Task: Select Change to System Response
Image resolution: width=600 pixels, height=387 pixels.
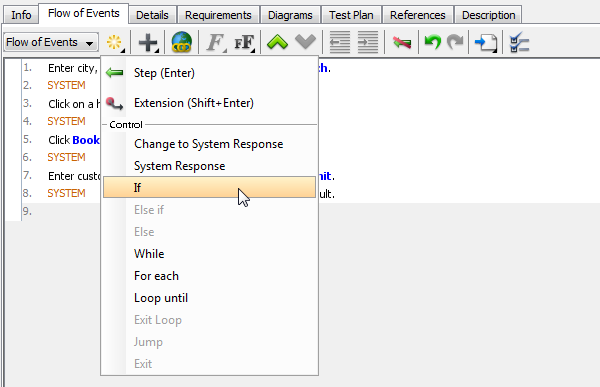Action: [209, 144]
